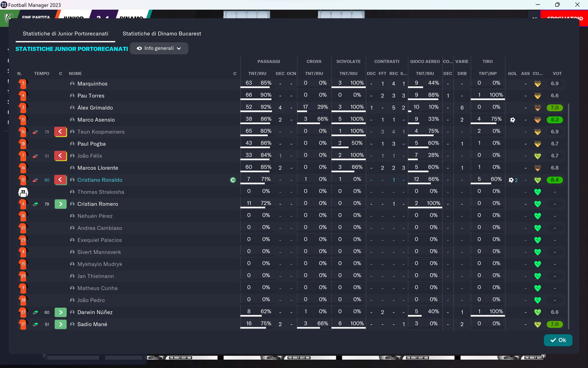
Task: Click the substituted-off arrow for João Félix
Action: [60, 155]
